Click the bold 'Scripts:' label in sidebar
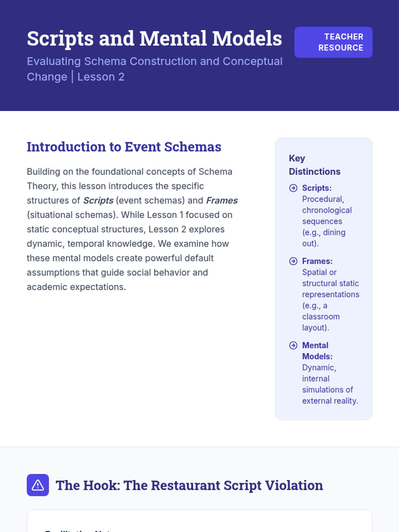Screen dimensions: 399x532 [317, 188]
